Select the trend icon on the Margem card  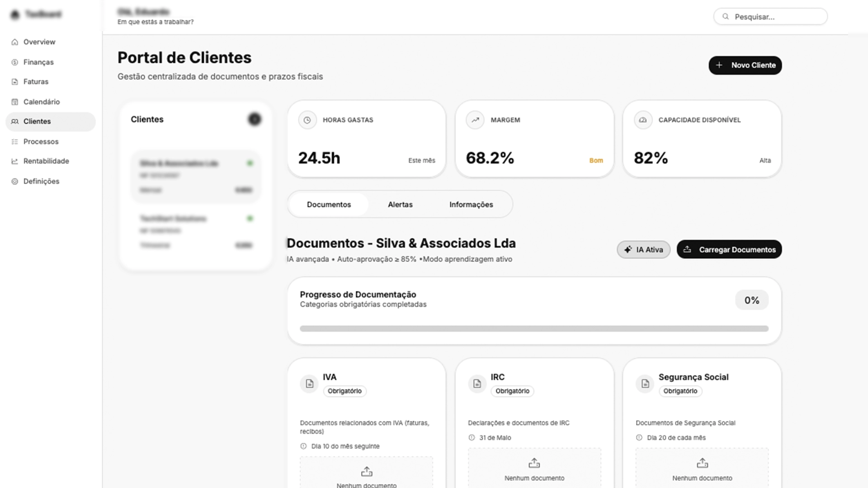[x=475, y=120]
